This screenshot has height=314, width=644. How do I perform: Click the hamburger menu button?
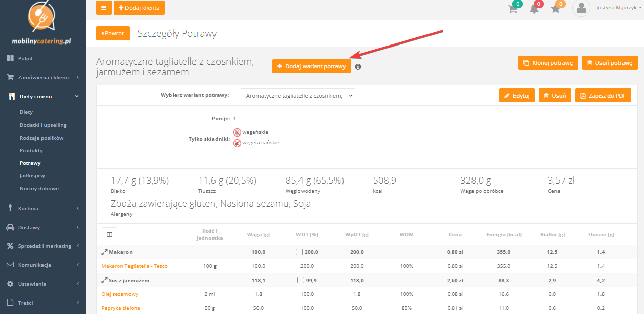[x=104, y=8]
